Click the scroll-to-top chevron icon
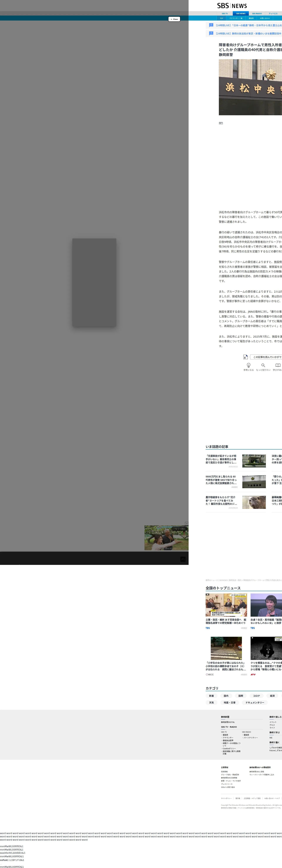Image resolution: width=282 pixels, height=868 pixels. click(183, 559)
